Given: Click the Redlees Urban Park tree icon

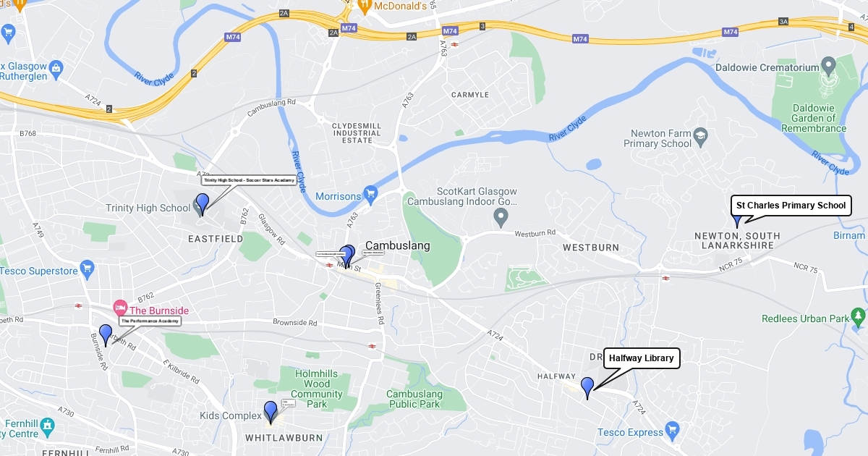Looking at the screenshot, I should pyautogui.click(x=859, y=316).
